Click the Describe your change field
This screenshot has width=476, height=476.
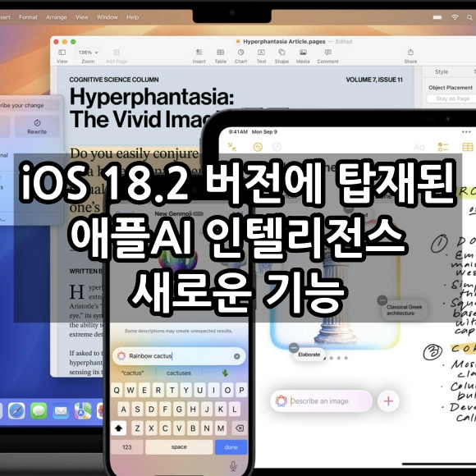[x=30, y=105]
